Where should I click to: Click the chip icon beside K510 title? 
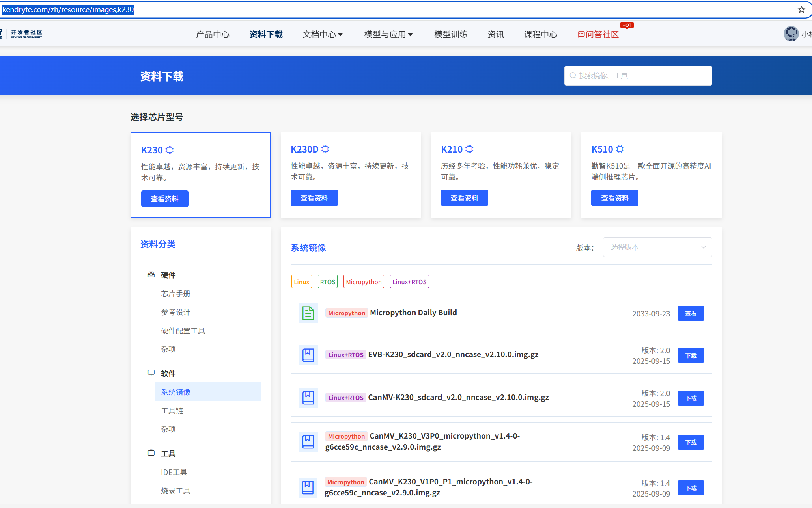(620, 149)
